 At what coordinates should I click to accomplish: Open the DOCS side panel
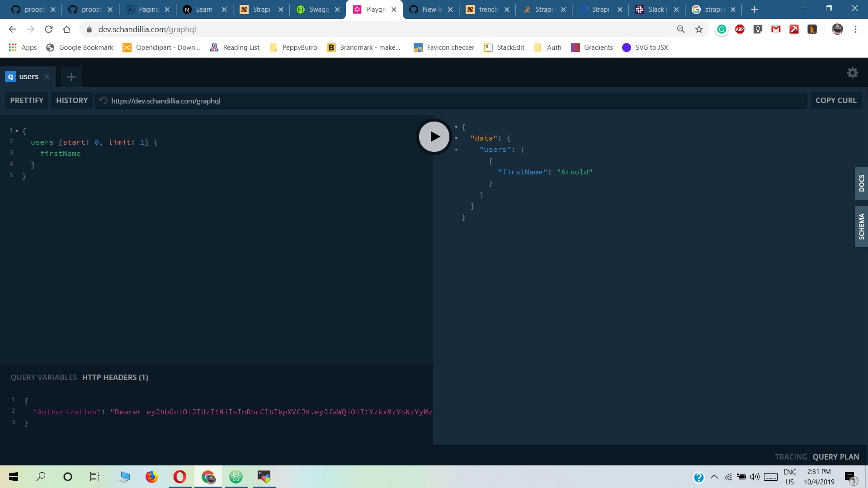coord(861,183)
